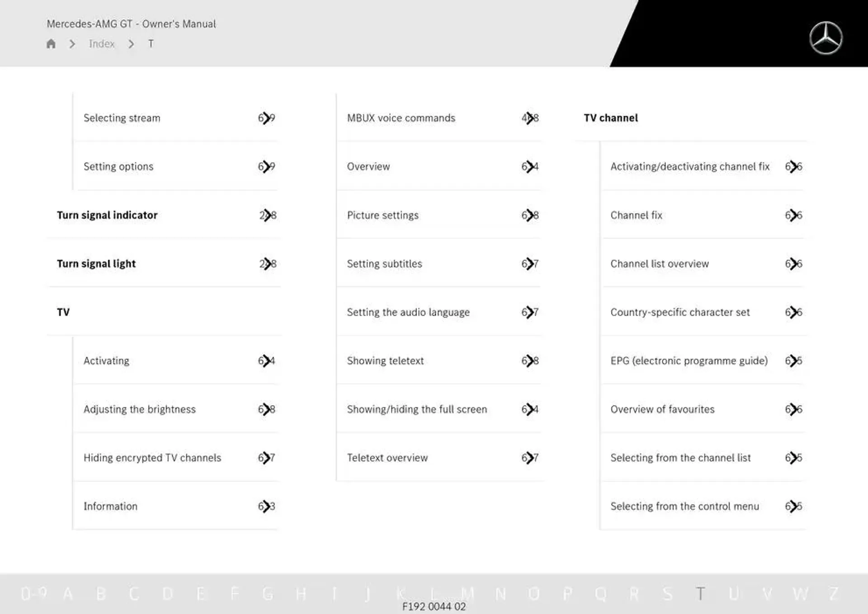
Task: Navigate to Index breadcrumb link
Action: (x=101, y=44)
